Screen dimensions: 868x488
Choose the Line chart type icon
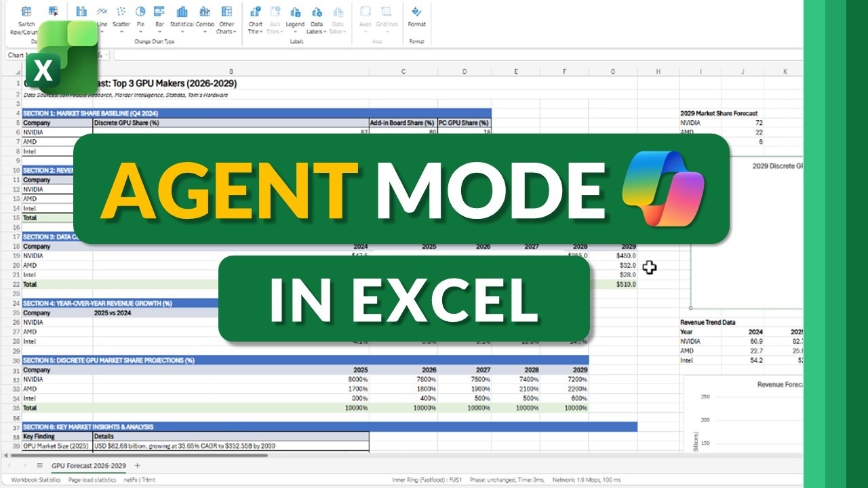click(102, 12)
